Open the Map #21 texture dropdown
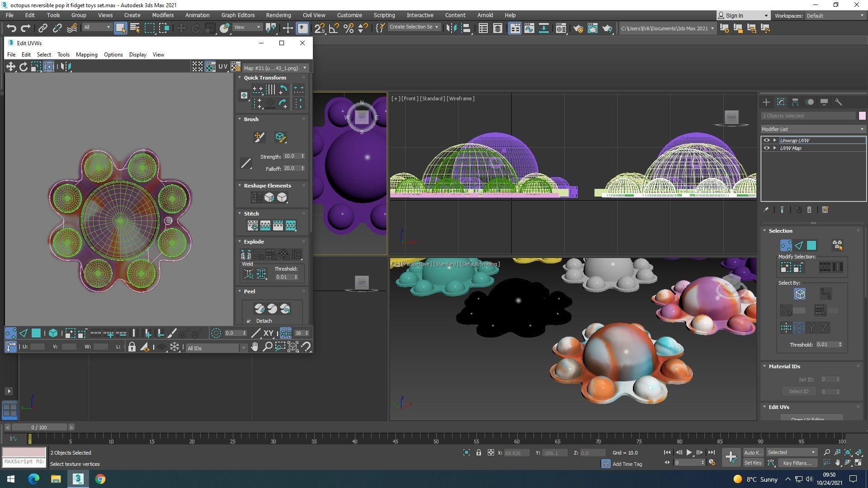 coord(275,68)
